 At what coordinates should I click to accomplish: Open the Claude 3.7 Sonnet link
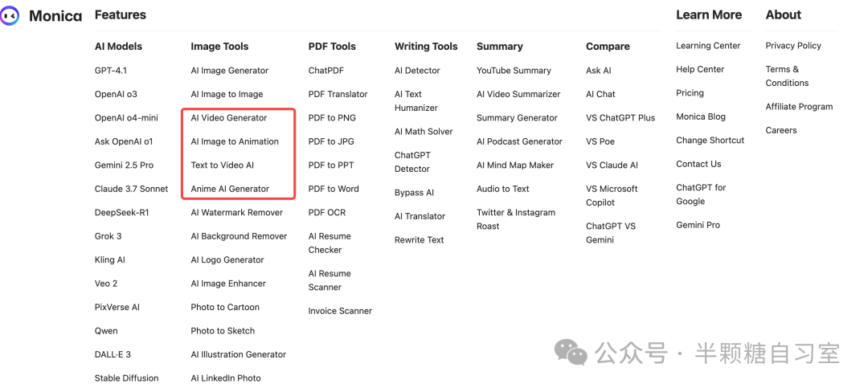click(x=131, y=189)
